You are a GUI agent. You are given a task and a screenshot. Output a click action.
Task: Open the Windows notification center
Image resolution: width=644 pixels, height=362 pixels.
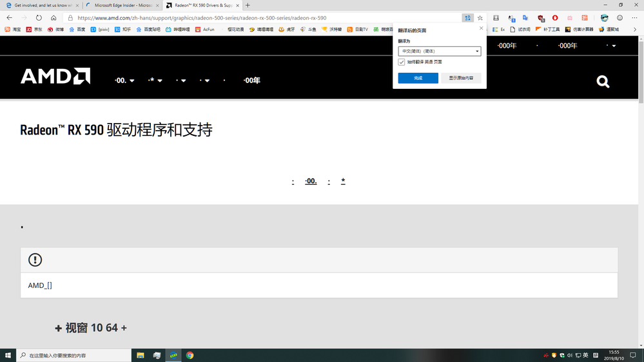[x=633, y=356]
